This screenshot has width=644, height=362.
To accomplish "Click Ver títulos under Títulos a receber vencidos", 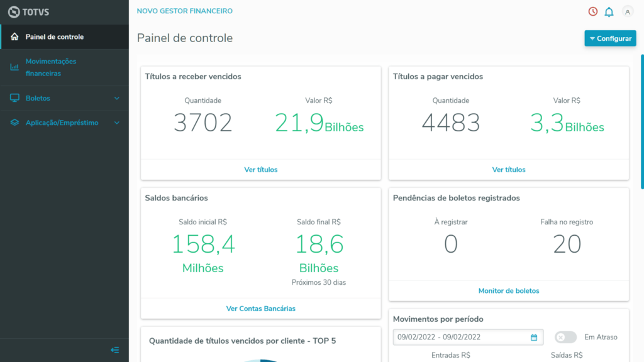I will 260,169.
